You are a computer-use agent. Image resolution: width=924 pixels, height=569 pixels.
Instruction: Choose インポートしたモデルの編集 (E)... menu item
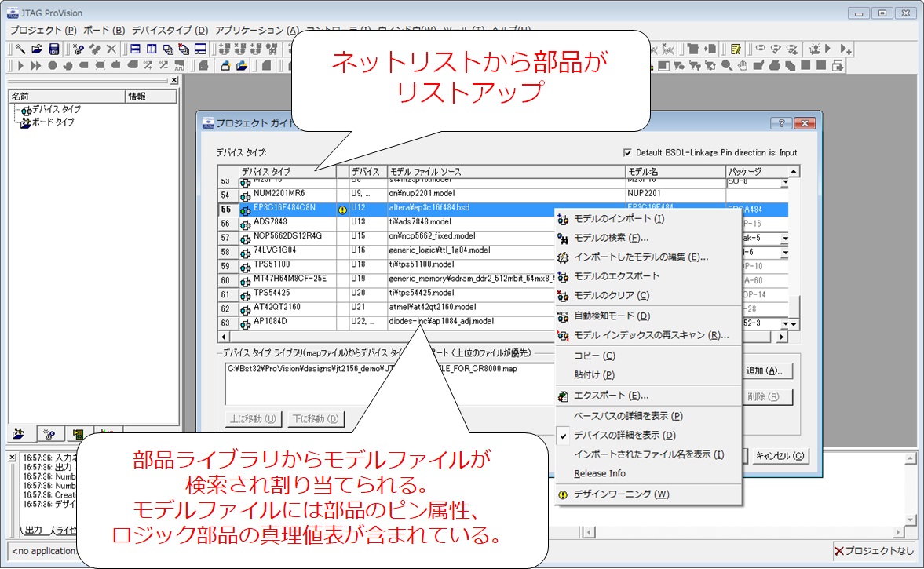tap(648, 257)
